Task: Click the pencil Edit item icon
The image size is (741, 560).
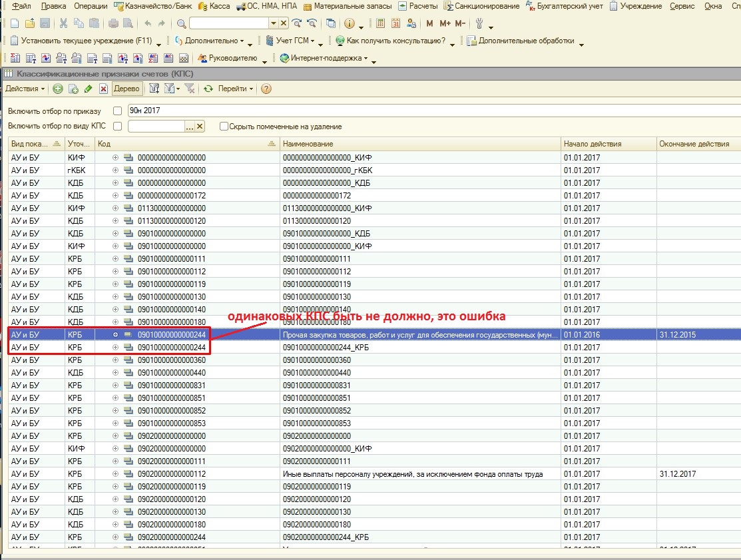Action: pos(88,89)
